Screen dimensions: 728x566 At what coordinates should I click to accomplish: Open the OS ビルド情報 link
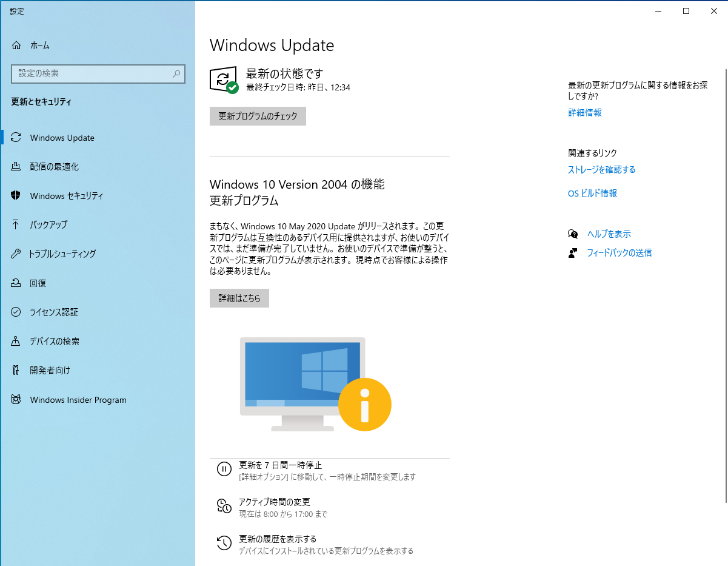pyautogui.click(x=592, y=194)
